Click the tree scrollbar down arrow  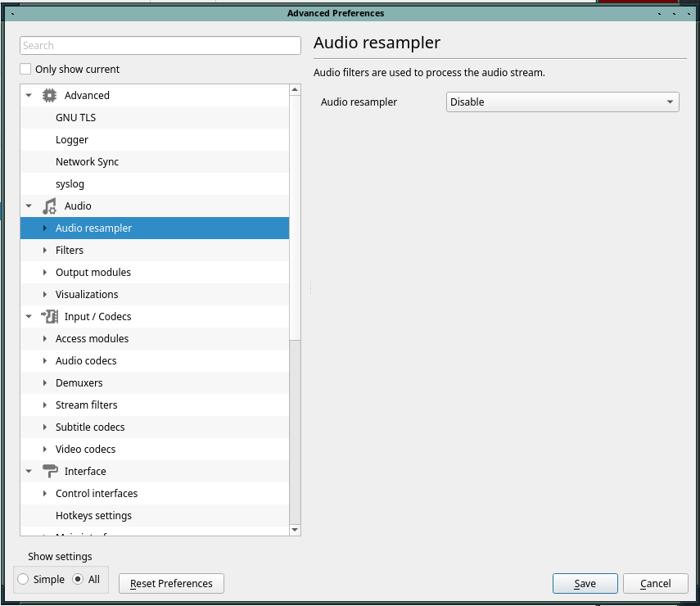[295, 530]
